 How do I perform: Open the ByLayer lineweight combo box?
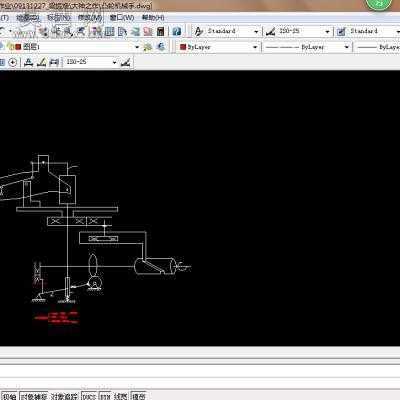(x=377, y=47)
